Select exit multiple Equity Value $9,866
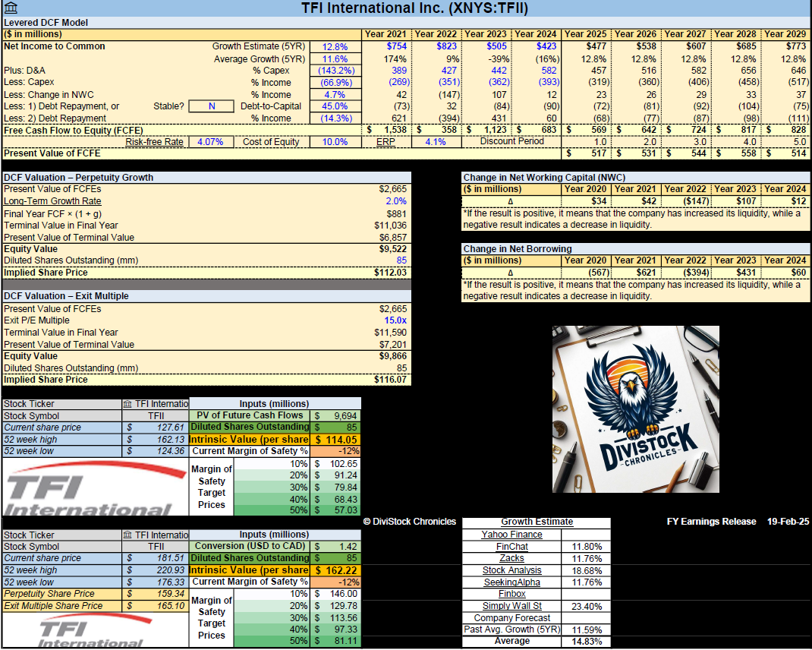This screenshot has width=812, height=650. (x=393, y=356)
